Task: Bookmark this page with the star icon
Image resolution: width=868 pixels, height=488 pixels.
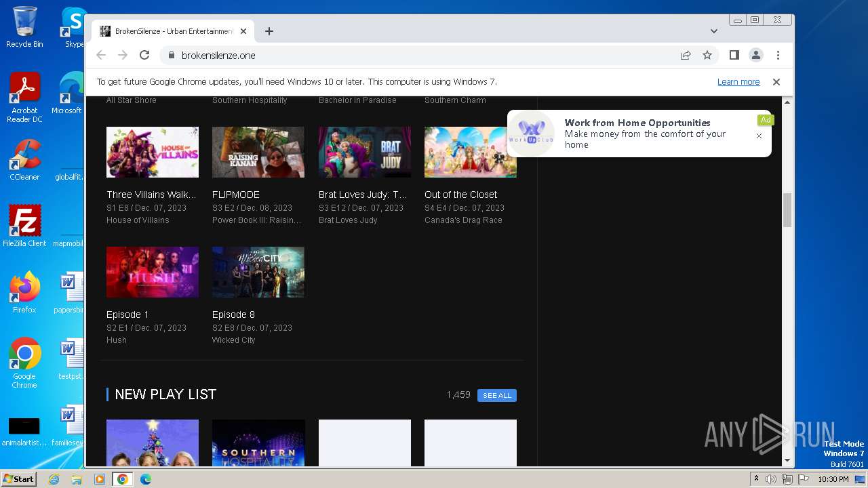Action: (x=707, y=55)
